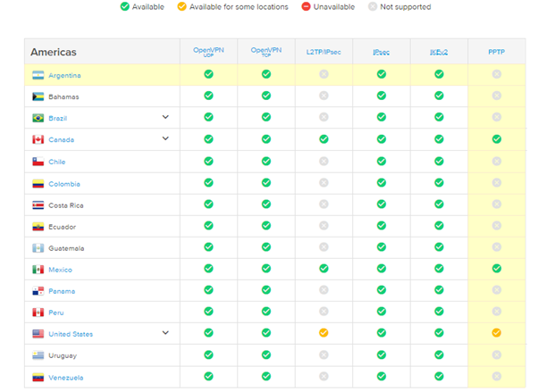Click the Colombia flag icon

click(x=38, y=184)
